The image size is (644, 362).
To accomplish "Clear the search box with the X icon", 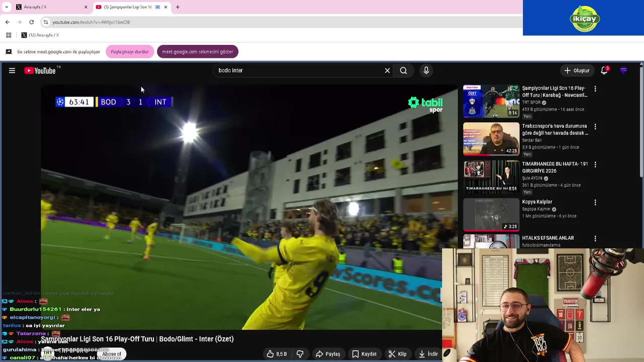I will (387, 71).
